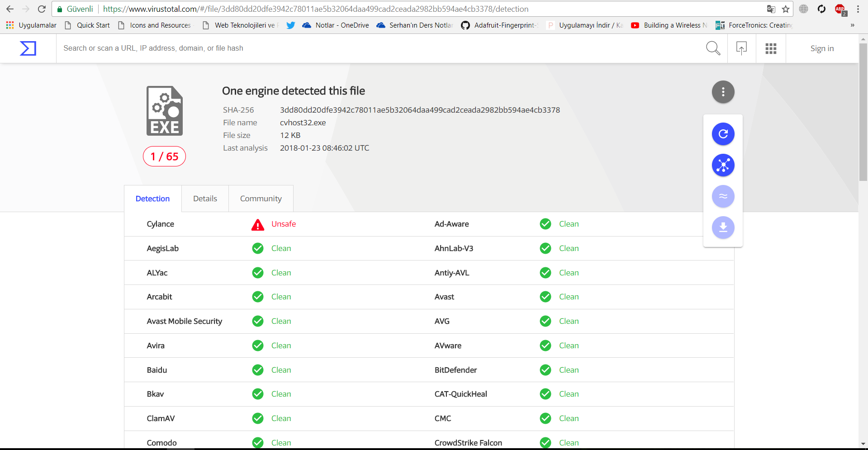Click the ABP extension icon
Image resolution: width=868 pixels, height=450 pixels.
840,9
